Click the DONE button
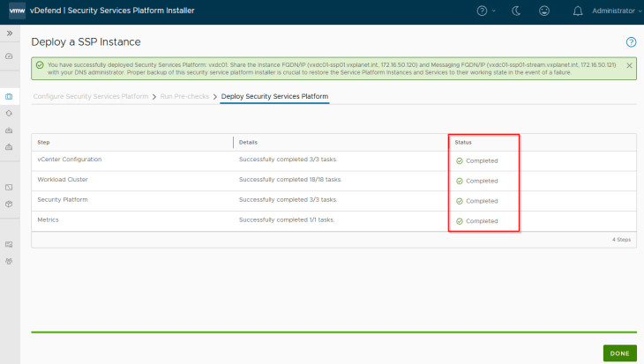Viewport: 644px width, 364px height. (619, 353)
